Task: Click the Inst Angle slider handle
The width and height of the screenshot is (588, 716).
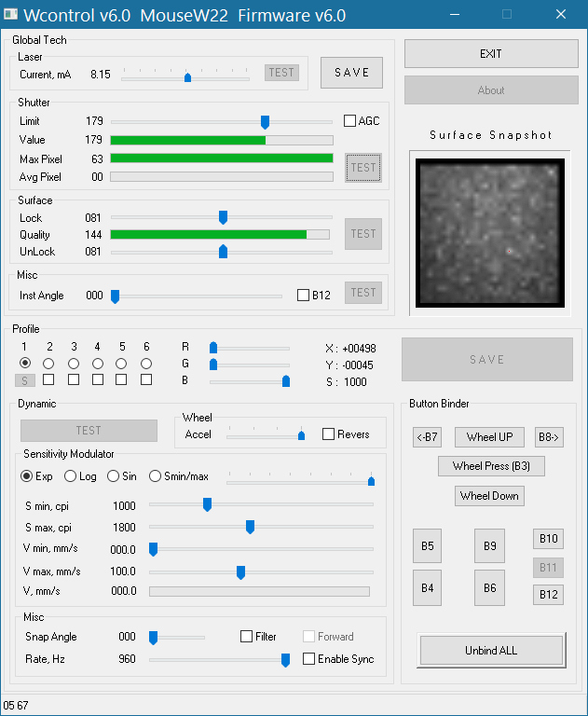Action: coord(115,296)
